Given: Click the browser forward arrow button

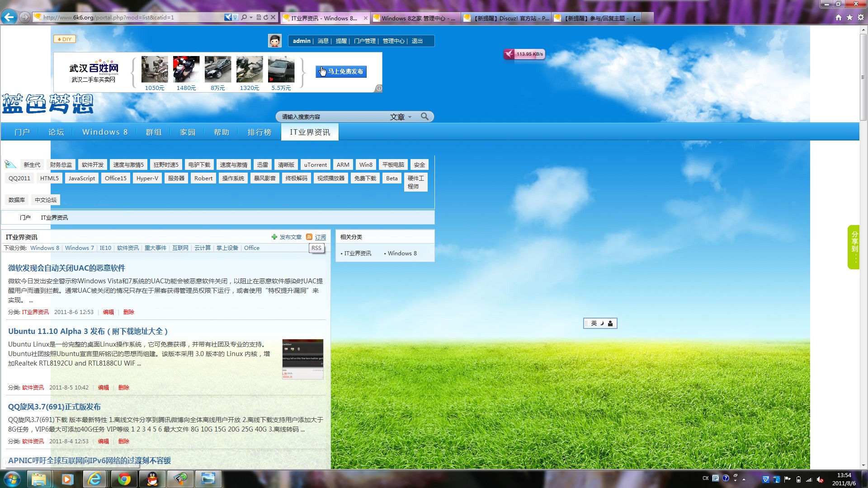Looking at the screenshot, I should [x=24, y=18].
